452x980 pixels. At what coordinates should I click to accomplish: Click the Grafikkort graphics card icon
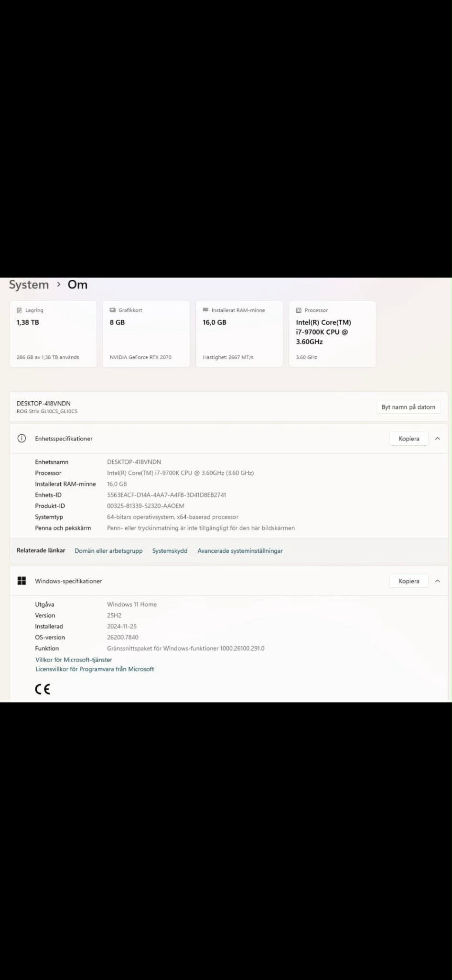[x=112, y=310]
